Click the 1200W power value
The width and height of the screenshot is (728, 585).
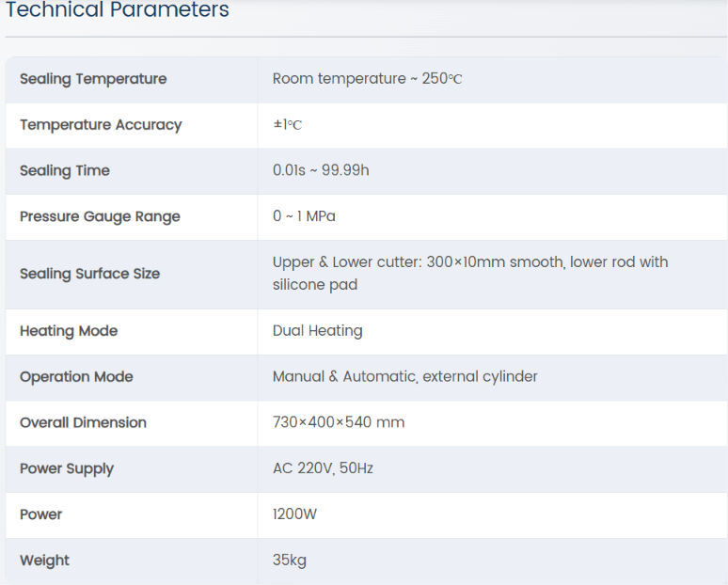pos(294,514)
